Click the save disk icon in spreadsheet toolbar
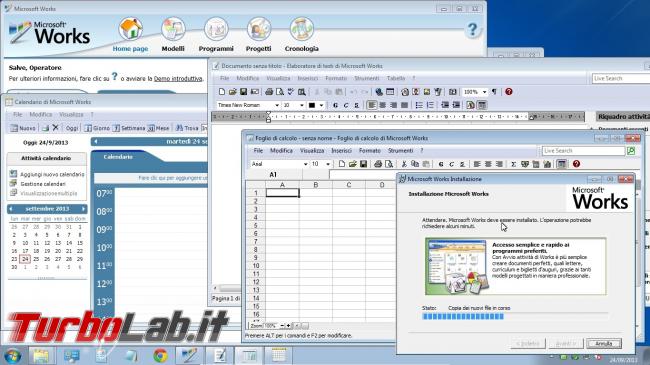The height and width of the screenshot is (365, 650). click(x=364, y=164)
